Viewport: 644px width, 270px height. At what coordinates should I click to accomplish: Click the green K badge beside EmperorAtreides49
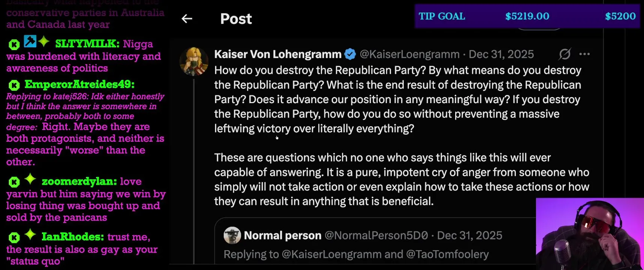point(14,85)
